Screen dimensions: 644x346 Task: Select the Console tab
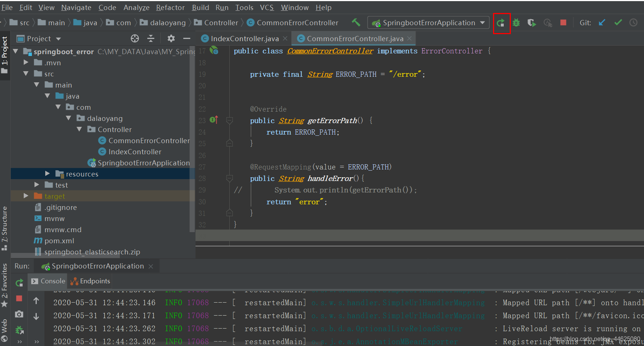pos(48,281)
